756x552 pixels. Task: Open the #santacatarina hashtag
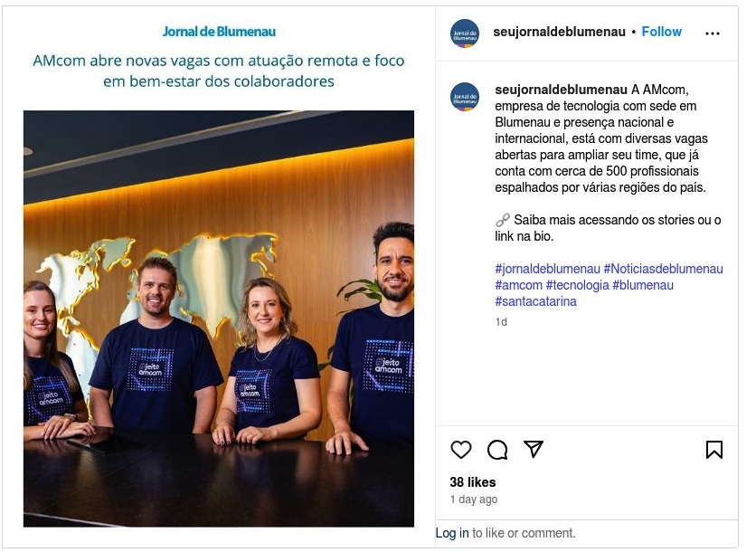pyautogui.click(x=535, y=301)
